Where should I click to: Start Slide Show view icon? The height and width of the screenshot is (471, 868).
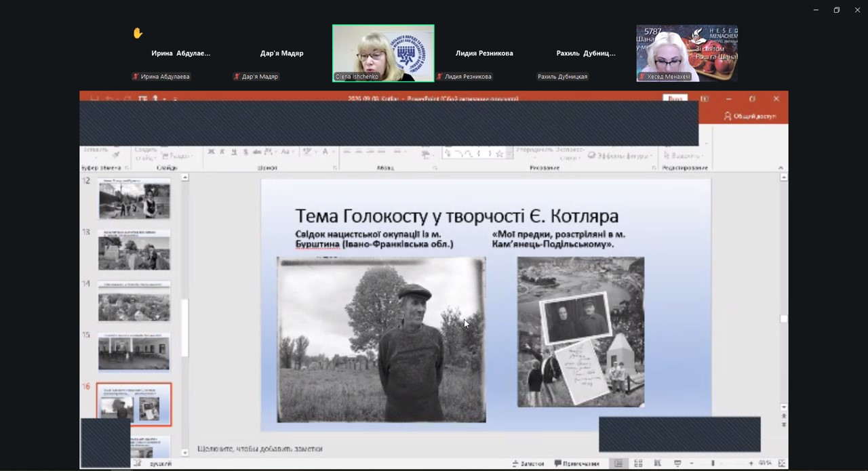[677, 464]
